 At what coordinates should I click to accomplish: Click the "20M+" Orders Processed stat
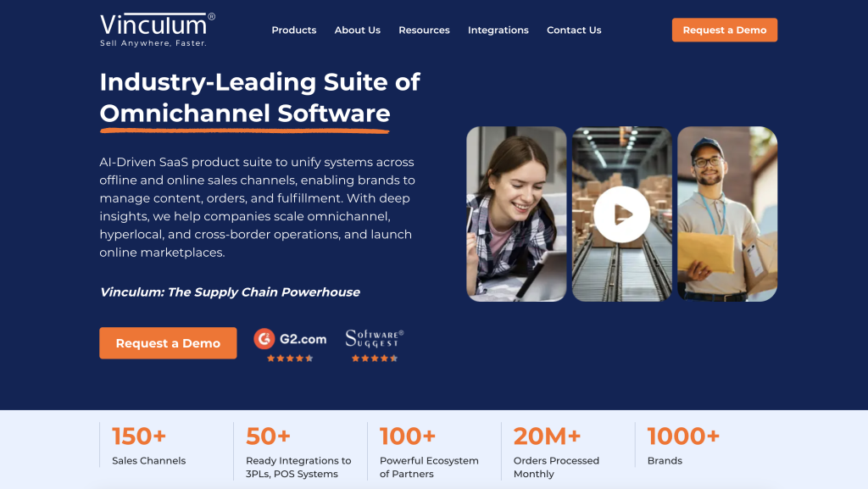[547, 436]
